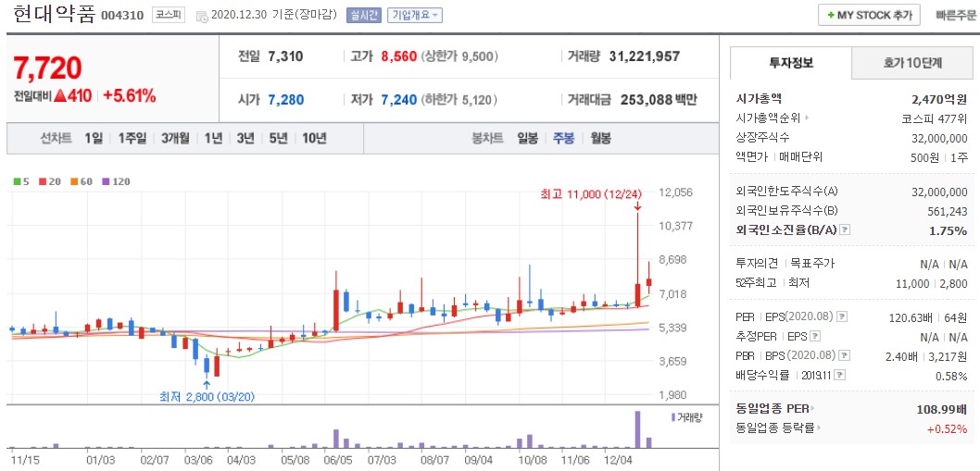Image resolution: width=980 pixels, height=471 pixels.
Task: Click the 거래량 volume chart legend
Action: click(x=686, y=417)
